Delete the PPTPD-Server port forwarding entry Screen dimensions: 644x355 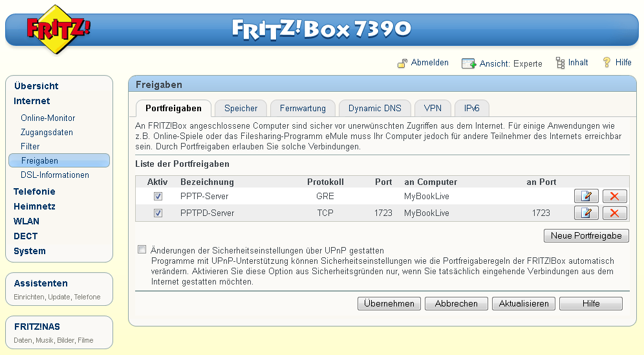coord(614,213)
